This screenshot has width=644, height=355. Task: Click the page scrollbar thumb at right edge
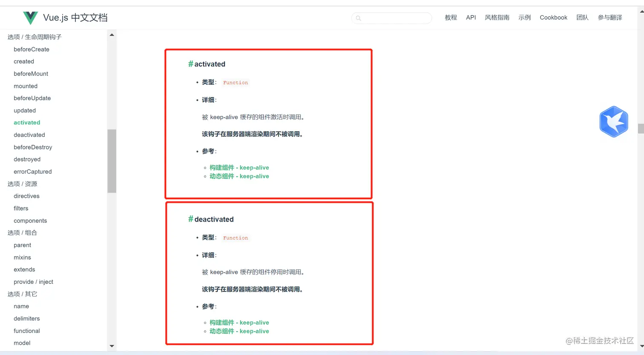click(x=641, y=129)
